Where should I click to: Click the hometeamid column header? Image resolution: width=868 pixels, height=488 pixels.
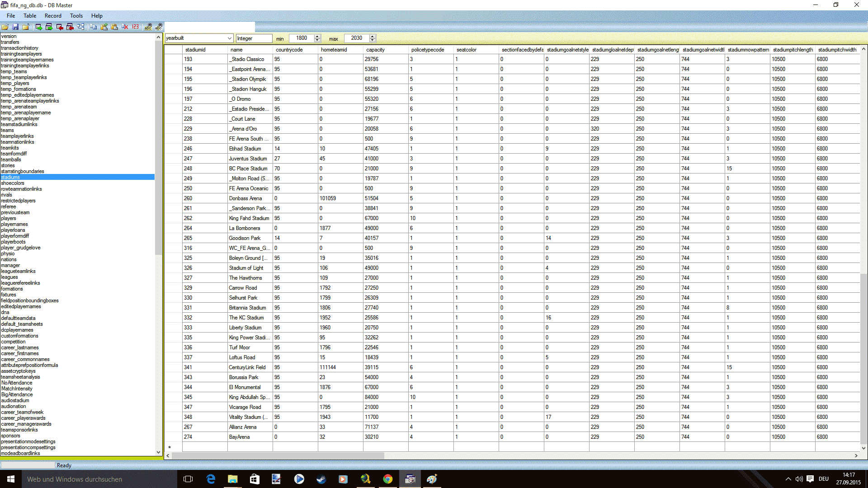click(340, 50)
